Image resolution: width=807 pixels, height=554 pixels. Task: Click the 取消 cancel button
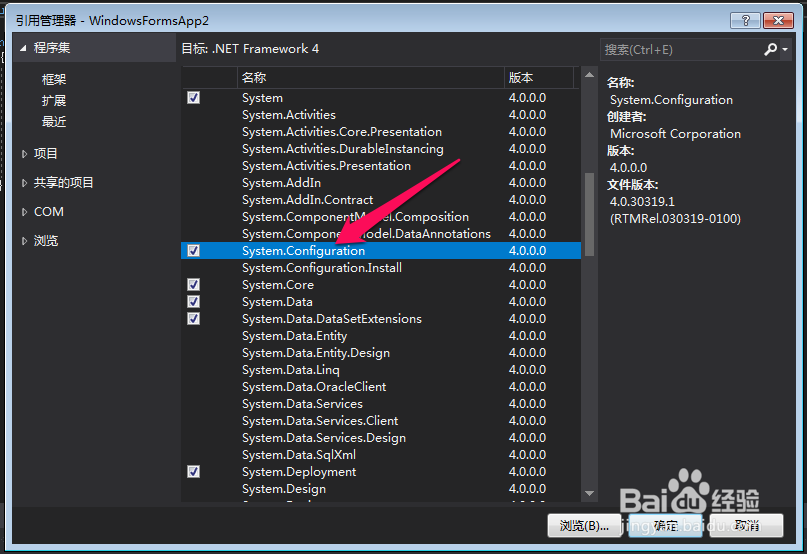click(x=746, y=526)
